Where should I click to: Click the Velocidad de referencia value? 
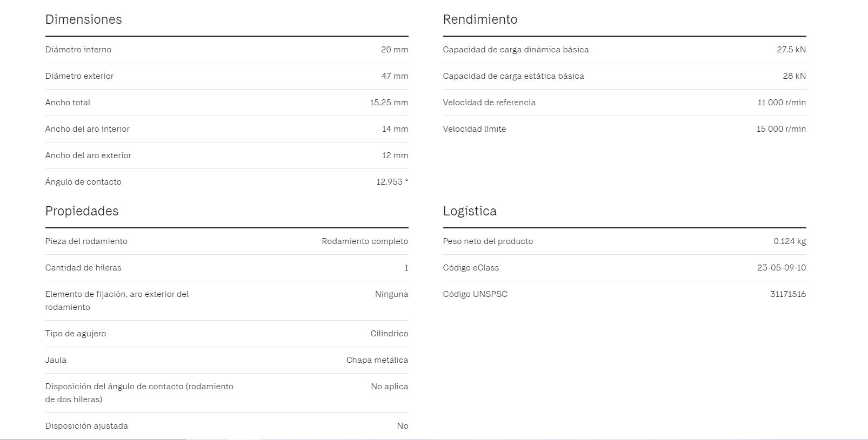[781, 103]
